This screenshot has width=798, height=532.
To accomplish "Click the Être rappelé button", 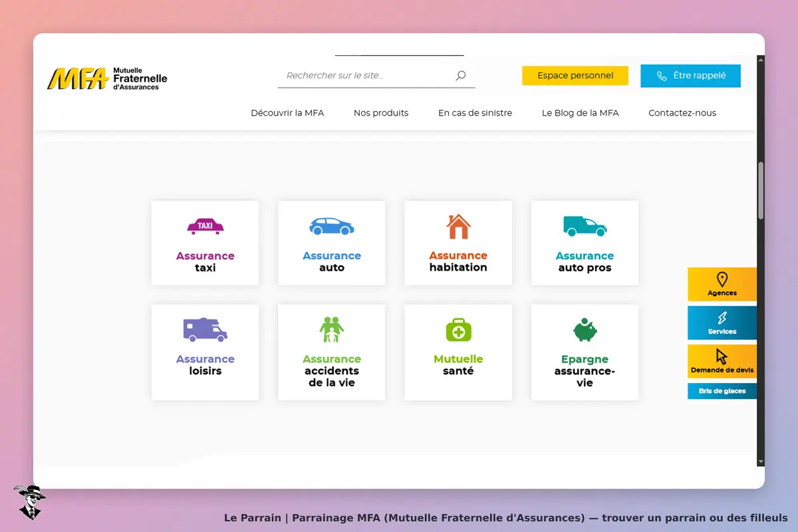I will pos(690,76).
